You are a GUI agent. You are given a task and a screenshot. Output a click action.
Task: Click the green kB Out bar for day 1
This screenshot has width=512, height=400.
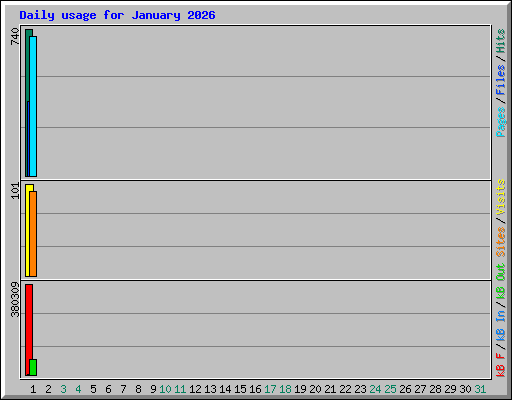33,367
